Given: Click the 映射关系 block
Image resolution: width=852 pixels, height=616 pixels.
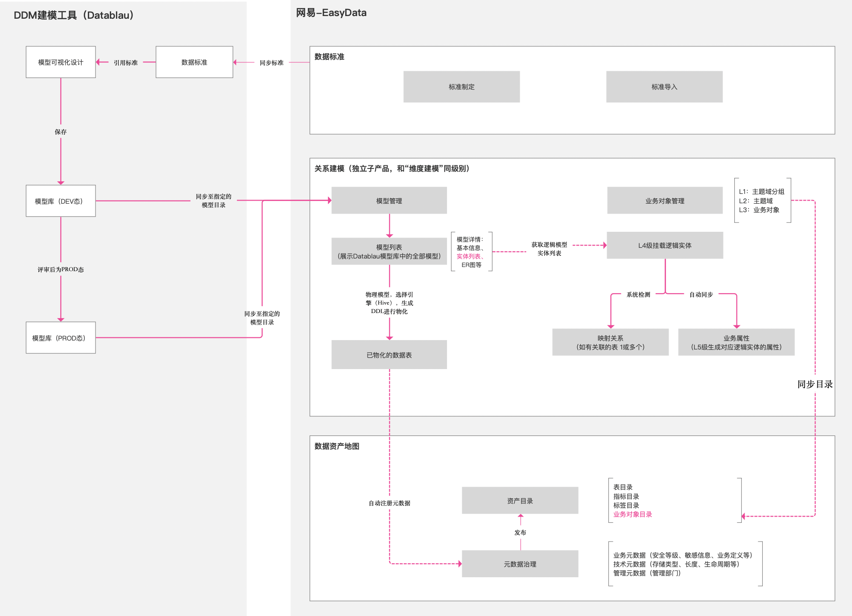Looking at the screenshot, I should coord(610,342).
